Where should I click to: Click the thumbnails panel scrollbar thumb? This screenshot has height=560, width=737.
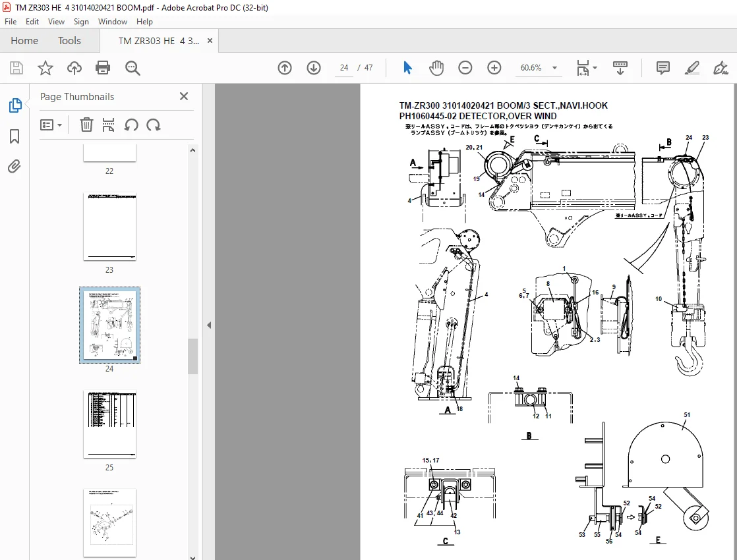(x=192, y=356)
